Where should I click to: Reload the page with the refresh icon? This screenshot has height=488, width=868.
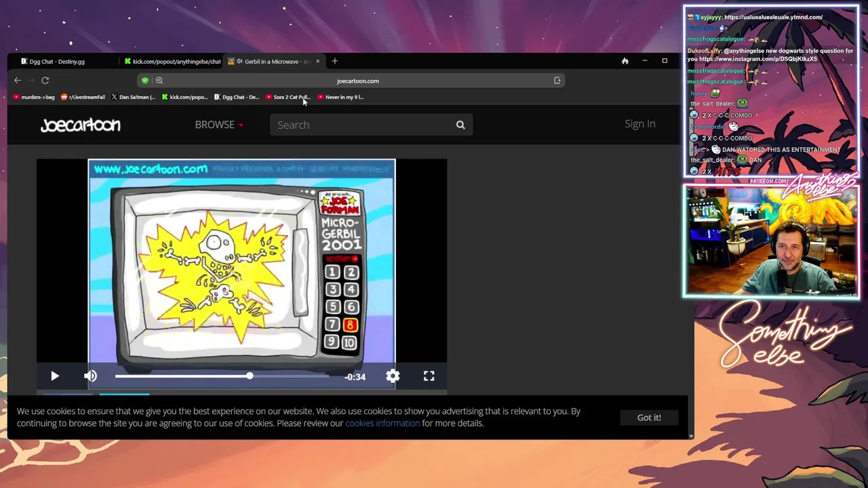coord(45,81)
